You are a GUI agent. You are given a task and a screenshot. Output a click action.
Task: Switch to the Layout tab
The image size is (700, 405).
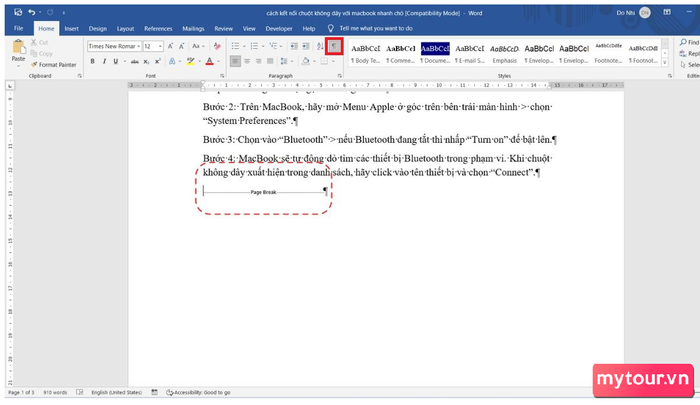pos(125,28)
